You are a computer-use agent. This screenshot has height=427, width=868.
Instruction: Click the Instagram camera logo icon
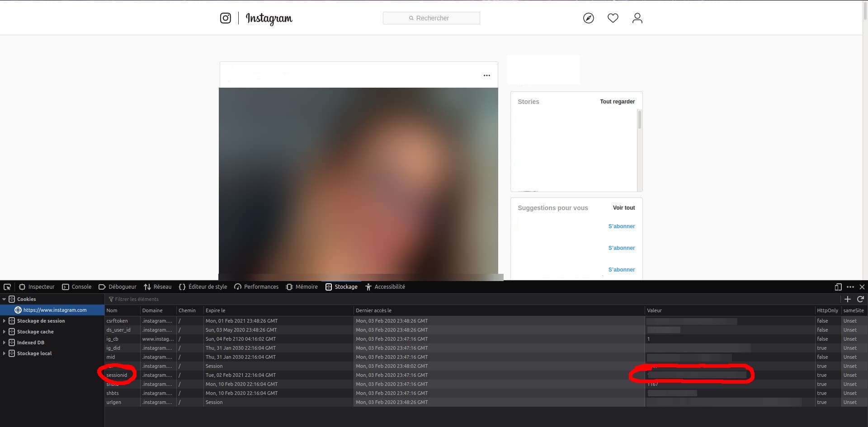(x=225, y=18)
